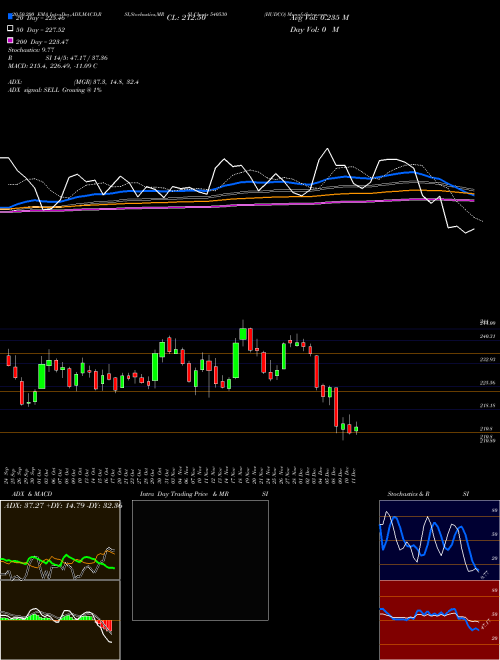Open the MACD histogram chart panel

[60, 620]
